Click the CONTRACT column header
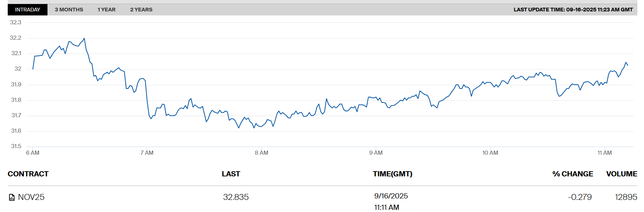 tap(28, 174)
